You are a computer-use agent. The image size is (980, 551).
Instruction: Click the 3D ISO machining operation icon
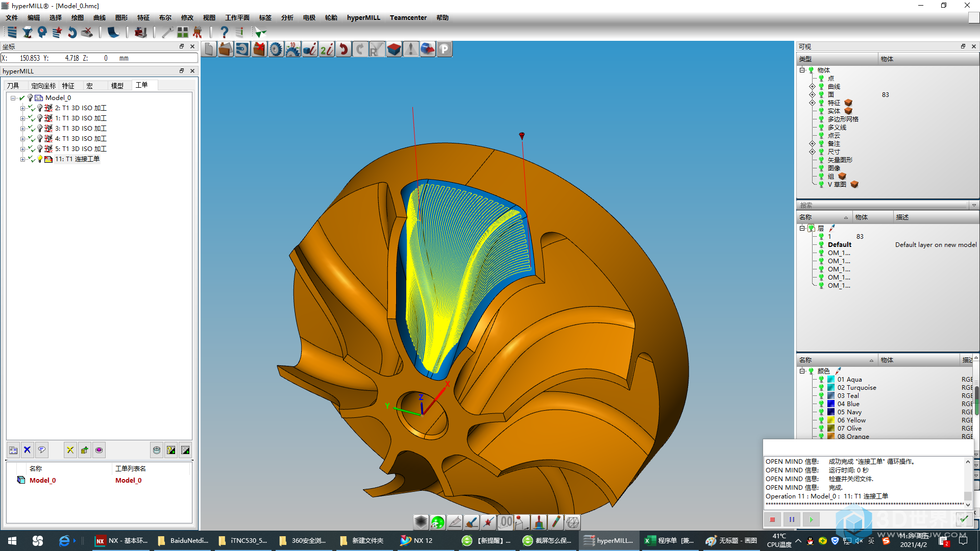point(50,108)
